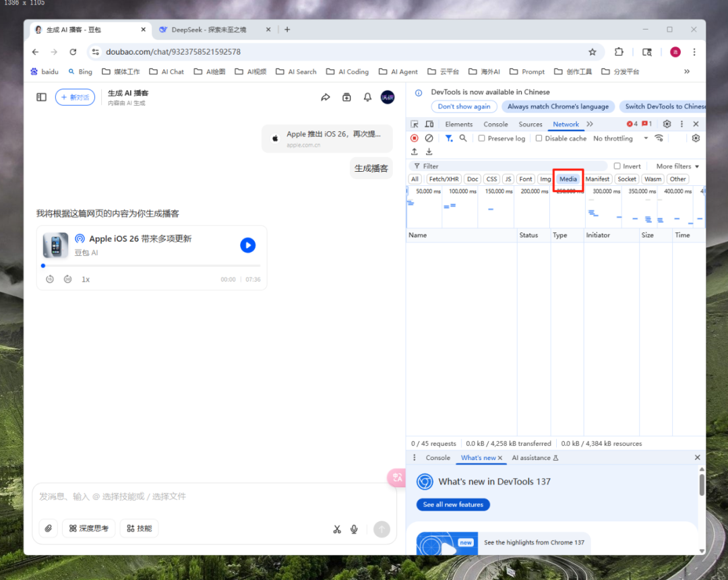Image resolution: width=728 pixels, height=580 pixels.
Task: Click See all new features
Action: (453, 505)
